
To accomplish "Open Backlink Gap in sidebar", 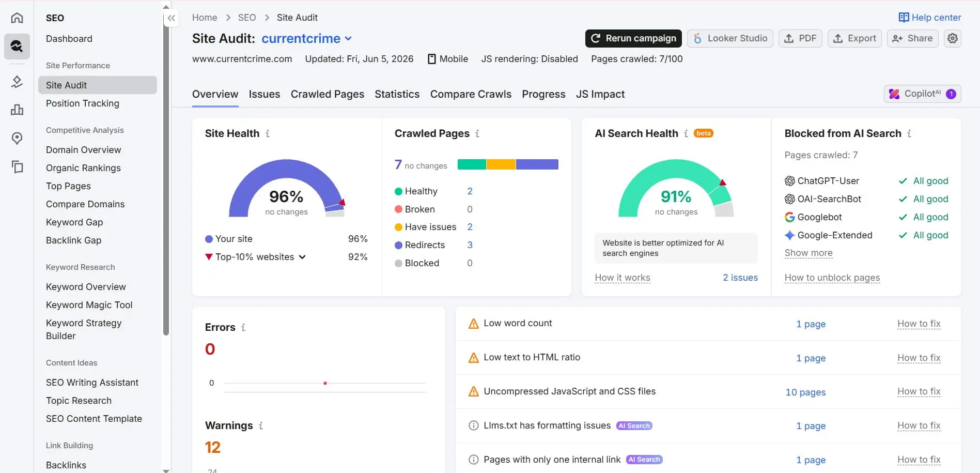I will click(x=74, y=240).
